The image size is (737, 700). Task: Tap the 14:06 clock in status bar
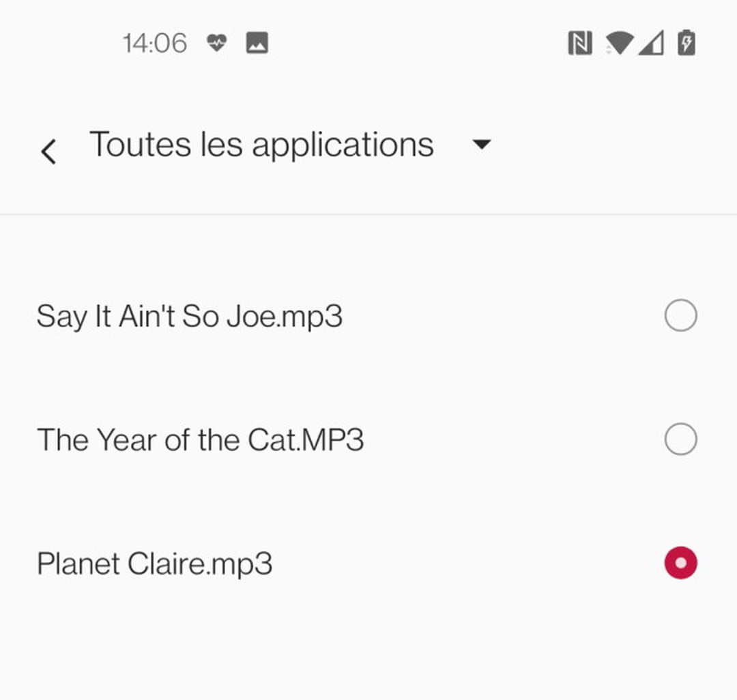click(x=155, y=44)
